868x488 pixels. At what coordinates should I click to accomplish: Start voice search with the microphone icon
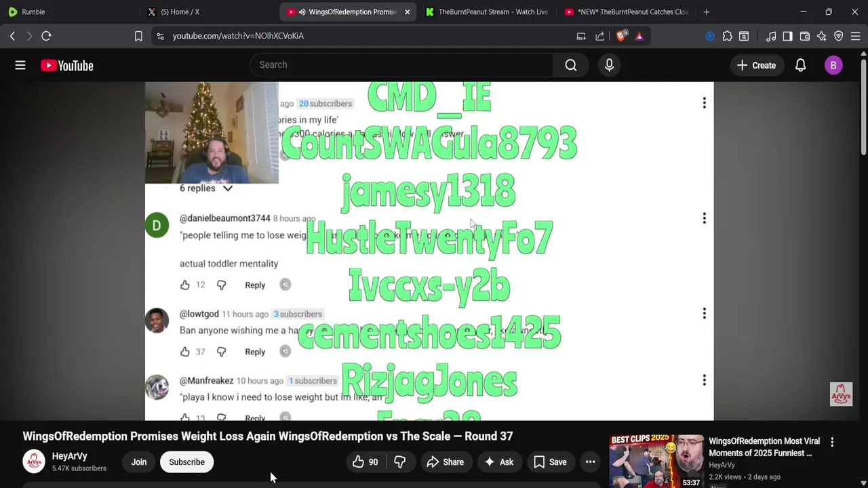[x=609, y=65]
